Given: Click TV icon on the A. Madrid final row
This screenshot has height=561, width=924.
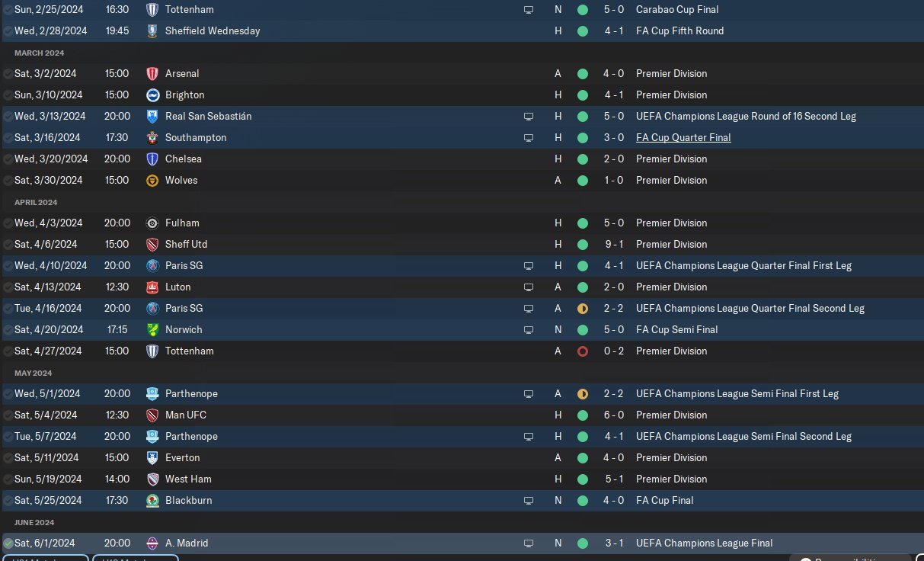Looking at the screenshot, I should pos(529,543).
